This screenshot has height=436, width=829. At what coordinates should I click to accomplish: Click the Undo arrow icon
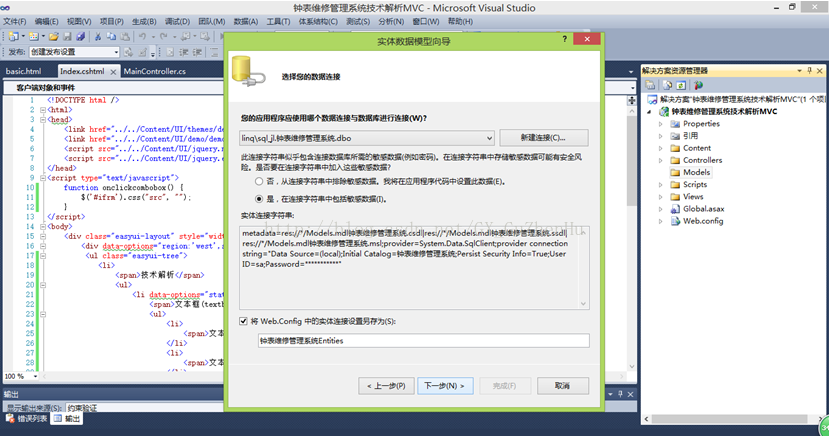(x=142, y=36)
